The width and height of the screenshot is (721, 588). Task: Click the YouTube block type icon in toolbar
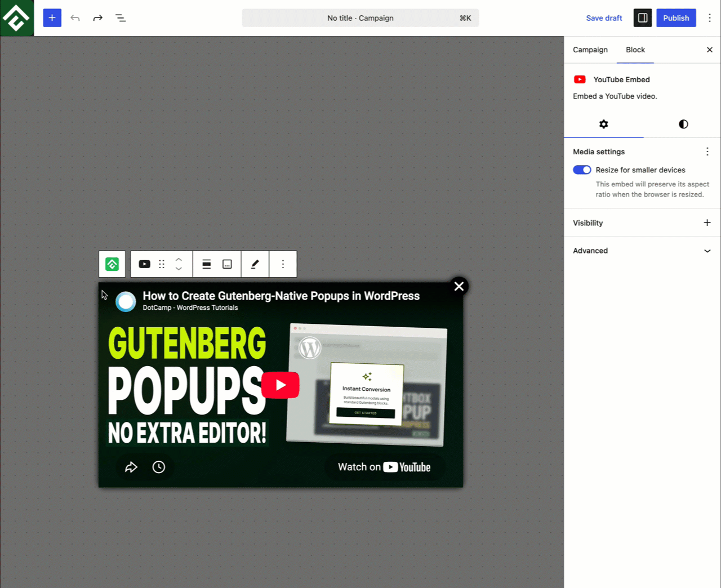point(145,264)
